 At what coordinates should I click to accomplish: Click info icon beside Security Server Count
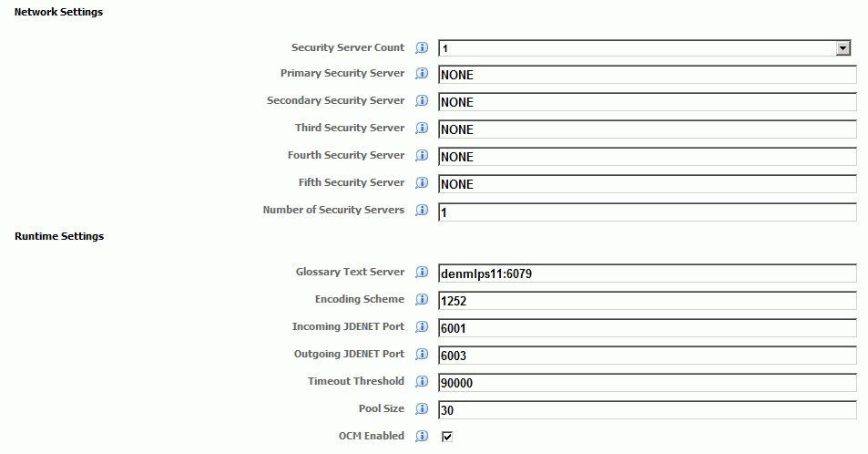[x=422, y=47]
